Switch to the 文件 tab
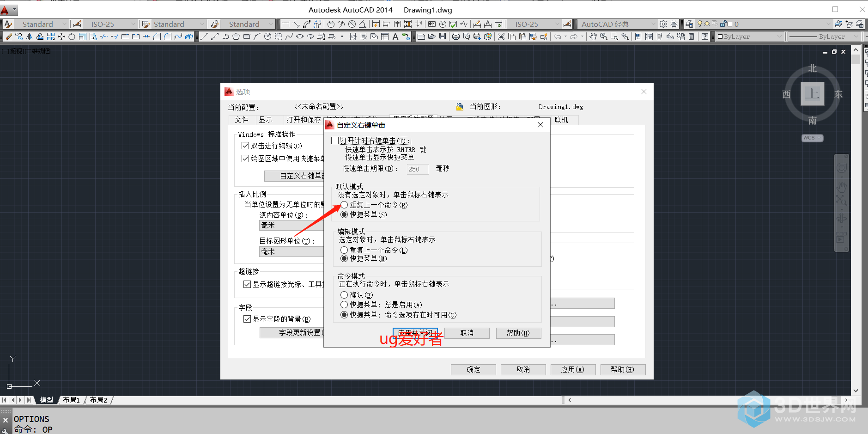 coord(241,120)
